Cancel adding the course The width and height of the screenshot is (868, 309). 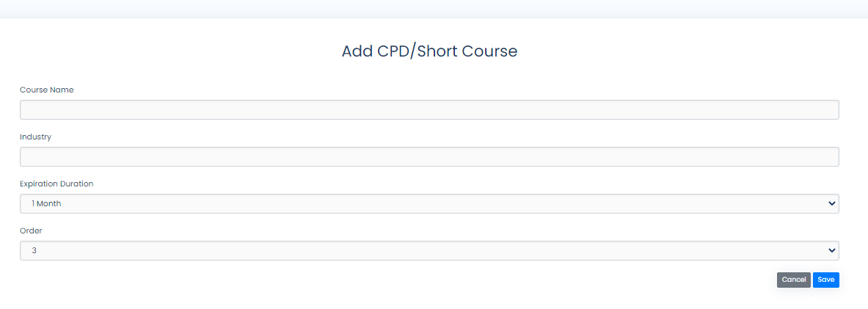[794, 280]
